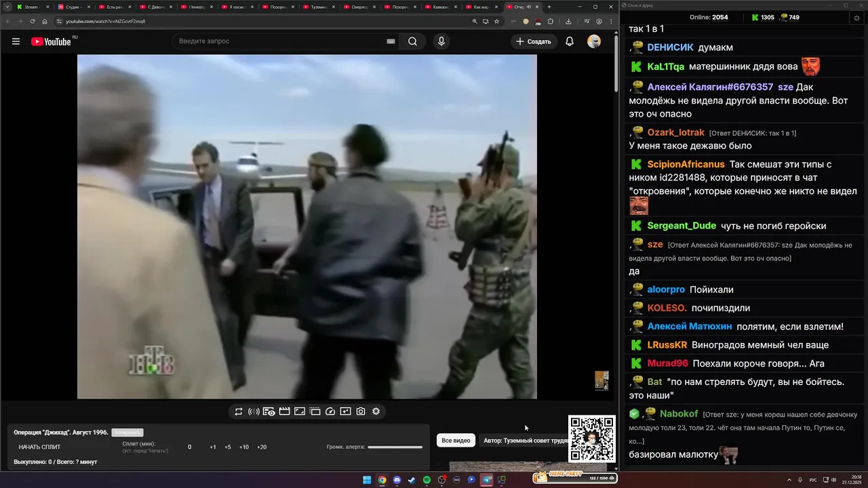Click the magnifier search button
Image resolution: width=868 pixels, height=488 pixels.
coord(412,41)
